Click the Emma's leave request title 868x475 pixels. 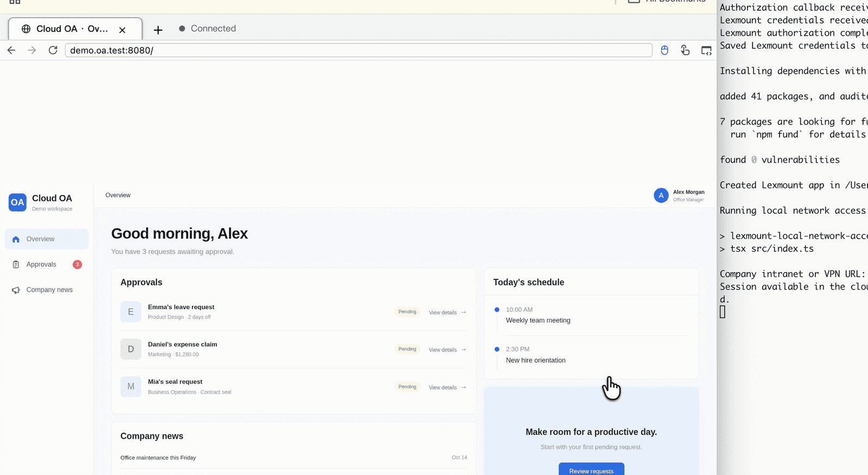pos(181,307)
